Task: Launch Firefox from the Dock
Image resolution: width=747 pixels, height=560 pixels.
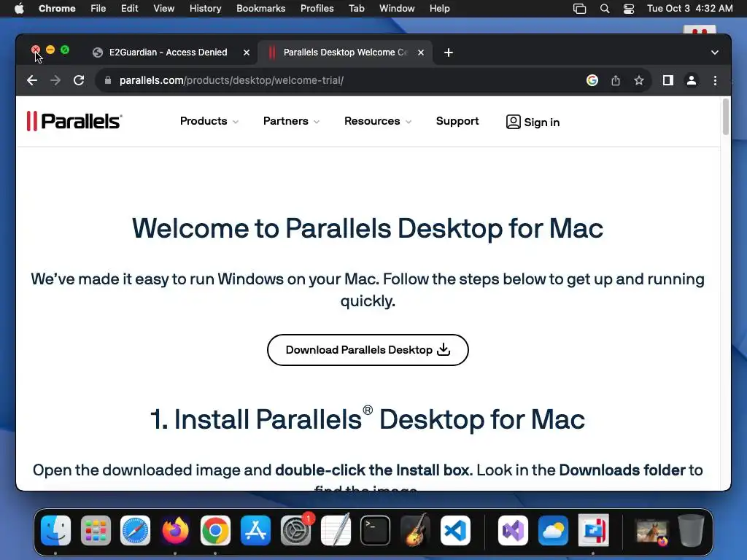Action: [175, 531]
